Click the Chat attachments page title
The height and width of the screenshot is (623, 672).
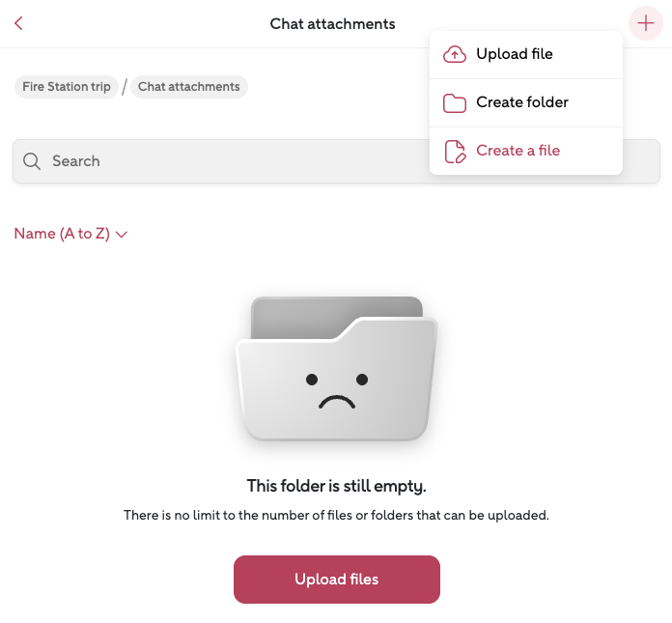click(332, 23)
